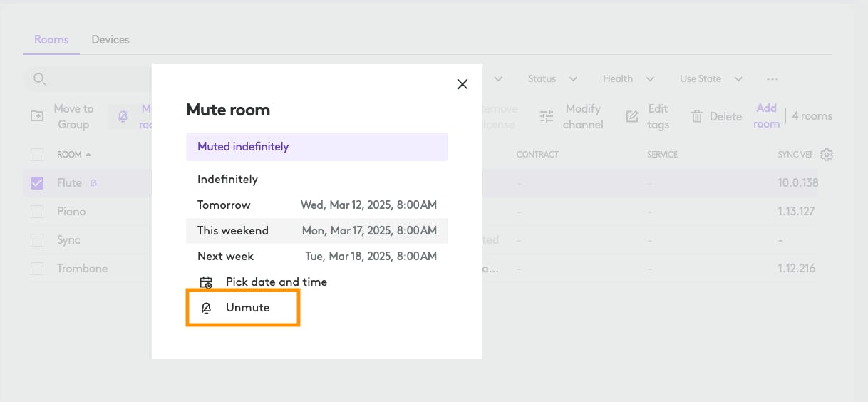Click the Modify channel sliders icon
868x402 pixels.
[547, 117]
